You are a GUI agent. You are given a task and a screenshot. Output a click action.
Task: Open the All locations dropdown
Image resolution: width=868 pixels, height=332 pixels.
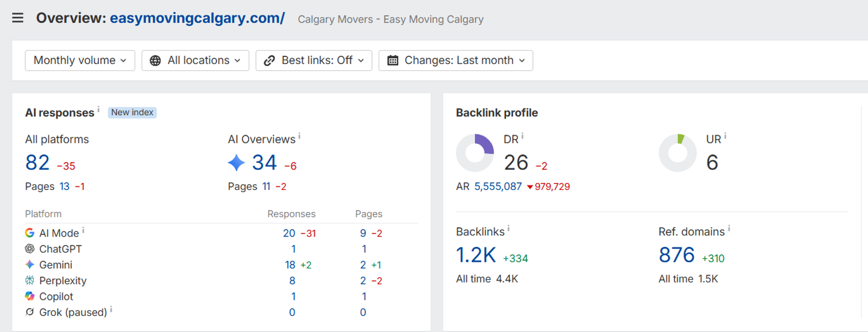(x=195, y=60)
